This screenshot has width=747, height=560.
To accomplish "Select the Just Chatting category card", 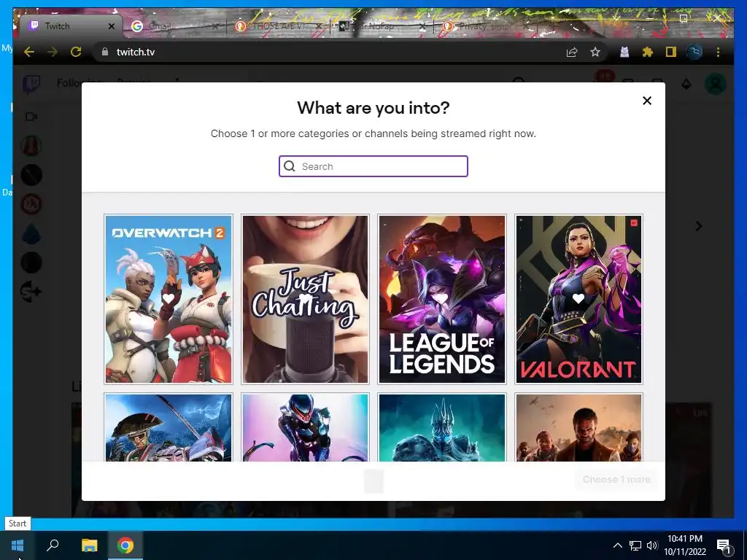I will pyautogui.click(x=305, y=299).
